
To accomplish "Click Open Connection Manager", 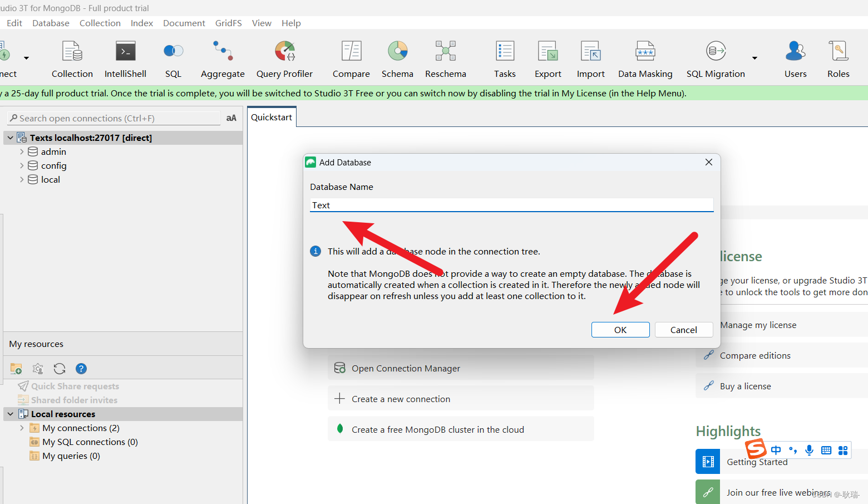I will [461, 368].
